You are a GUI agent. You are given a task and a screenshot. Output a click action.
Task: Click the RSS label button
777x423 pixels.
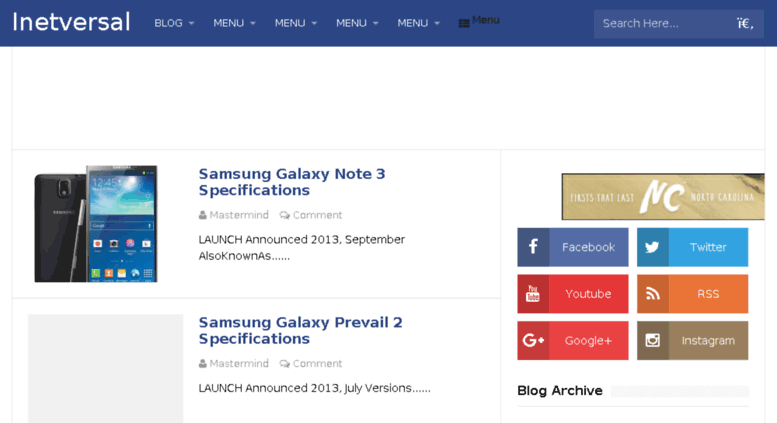click(x=708, y=294)
